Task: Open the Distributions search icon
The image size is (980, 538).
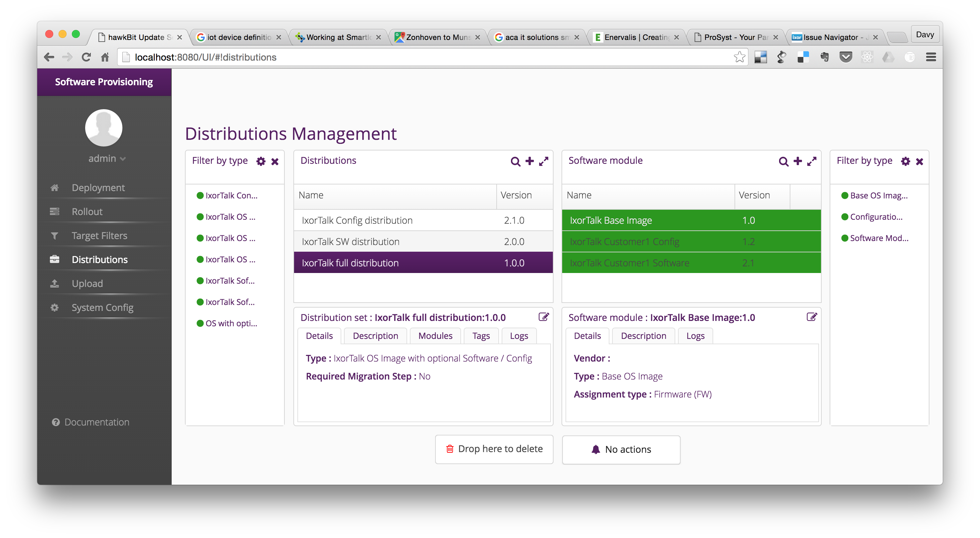Action: (x=515, y=161)
